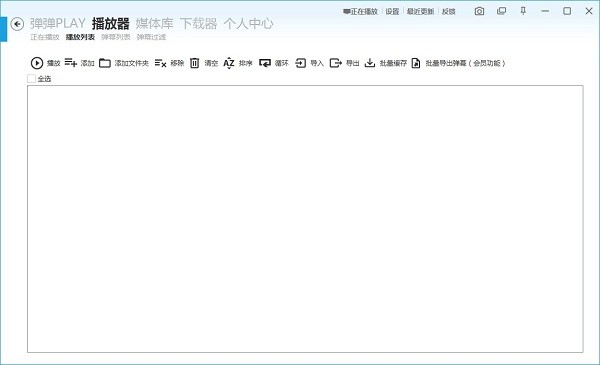Click the 添加 add-to-playlist icon
Viewport: 600px width, 365px height.
71,62
